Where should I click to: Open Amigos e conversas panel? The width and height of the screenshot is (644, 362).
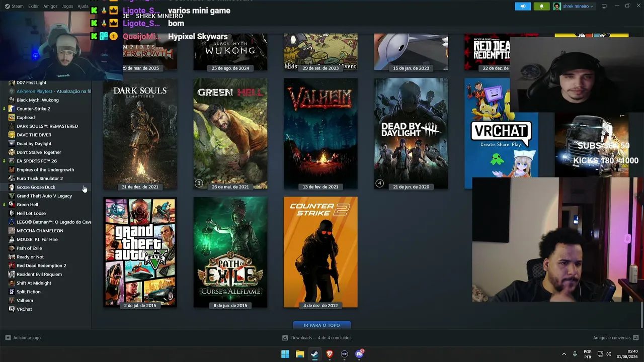(616, 338)
